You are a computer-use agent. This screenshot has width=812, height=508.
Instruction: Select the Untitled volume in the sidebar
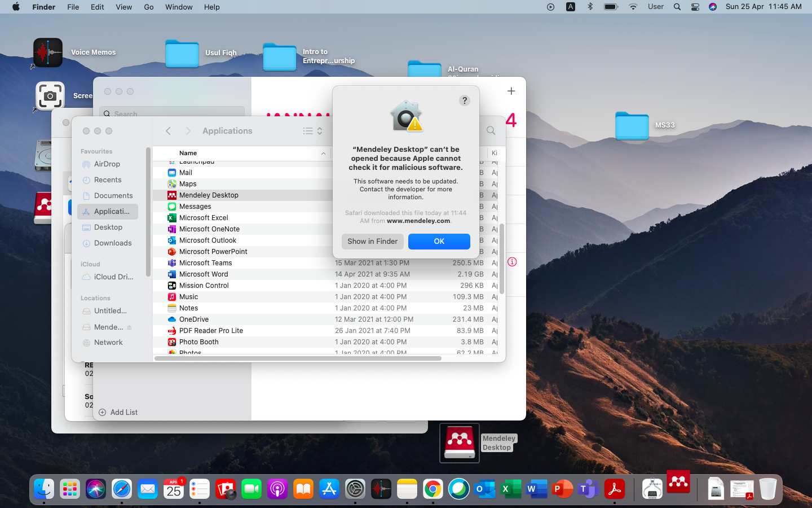click(107, 311)
